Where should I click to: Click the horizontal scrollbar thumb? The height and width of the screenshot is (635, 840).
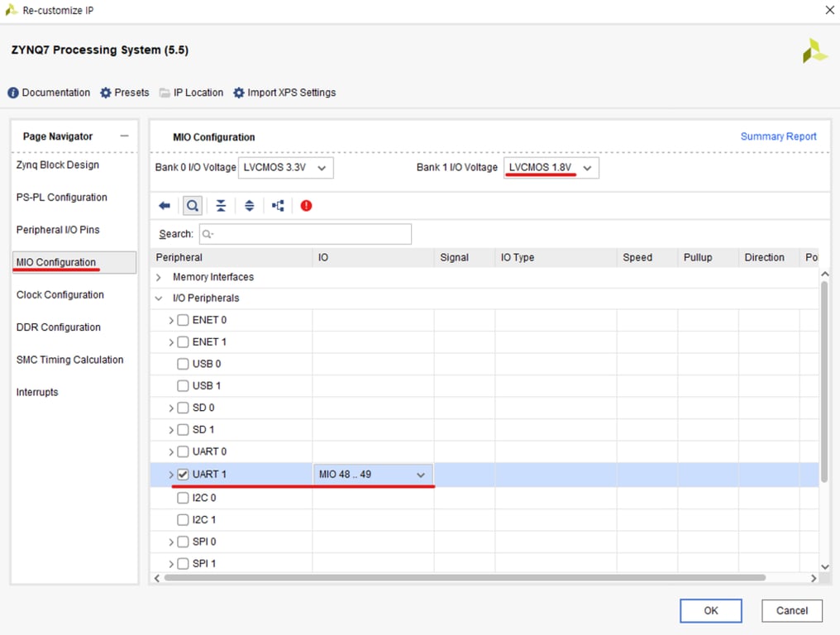[465, 578]
